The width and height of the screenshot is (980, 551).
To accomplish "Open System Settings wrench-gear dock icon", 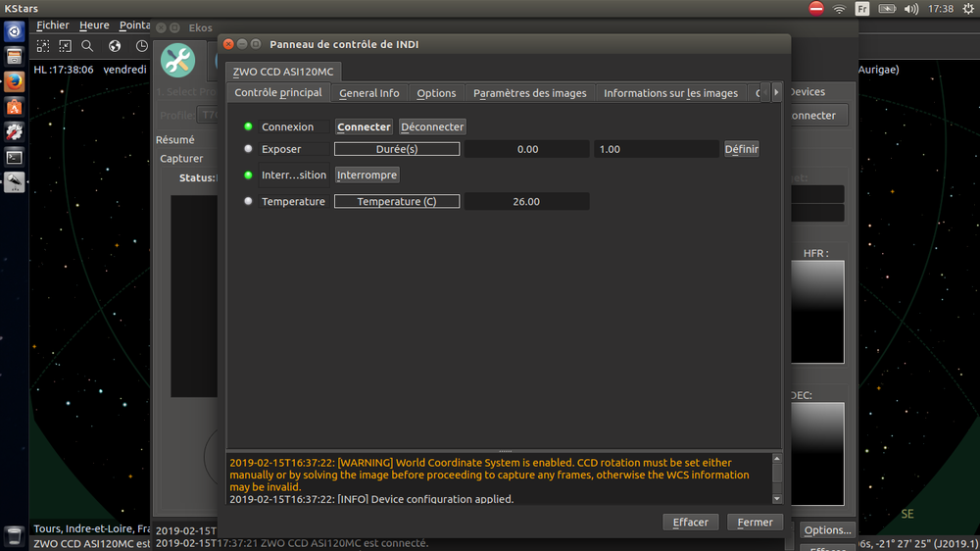I will click(x=14, y=131).
